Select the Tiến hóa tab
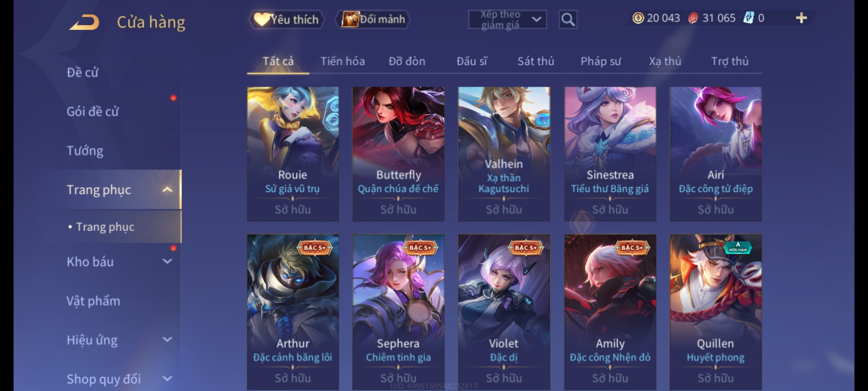The image size is (868, 391). pyautogui.click(x=342, y=61)
